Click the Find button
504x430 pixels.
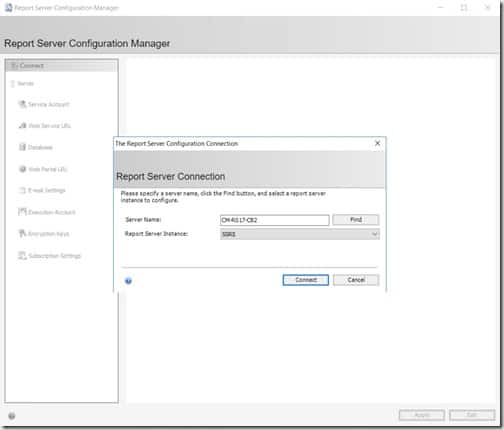pos(356,220)
